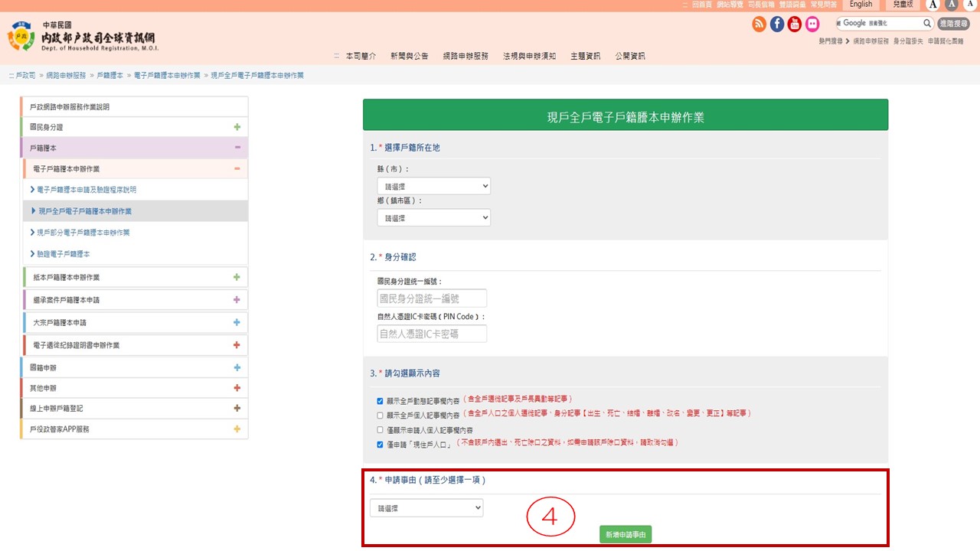Expand 電子遷徙紀錄證明書申辦作業 with its red plus icon

click(237, 345)
